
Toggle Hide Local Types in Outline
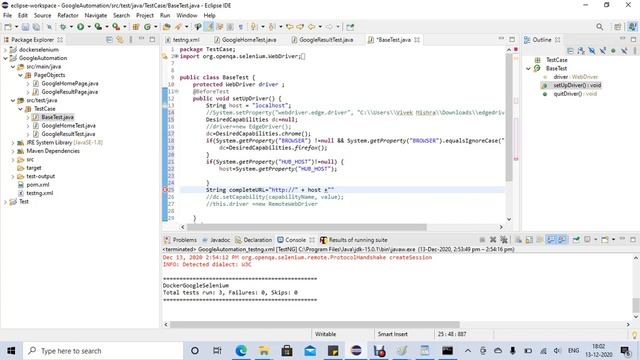click(x=624, y=51)
